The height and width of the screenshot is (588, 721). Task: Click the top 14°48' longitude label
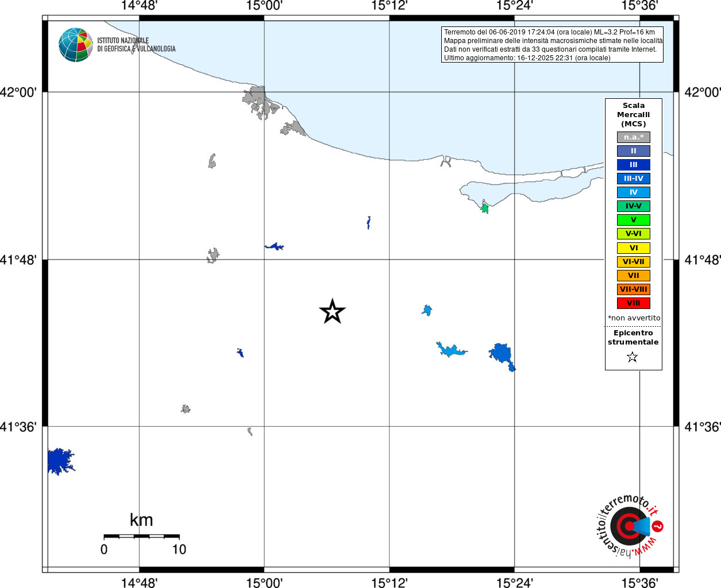139,6
